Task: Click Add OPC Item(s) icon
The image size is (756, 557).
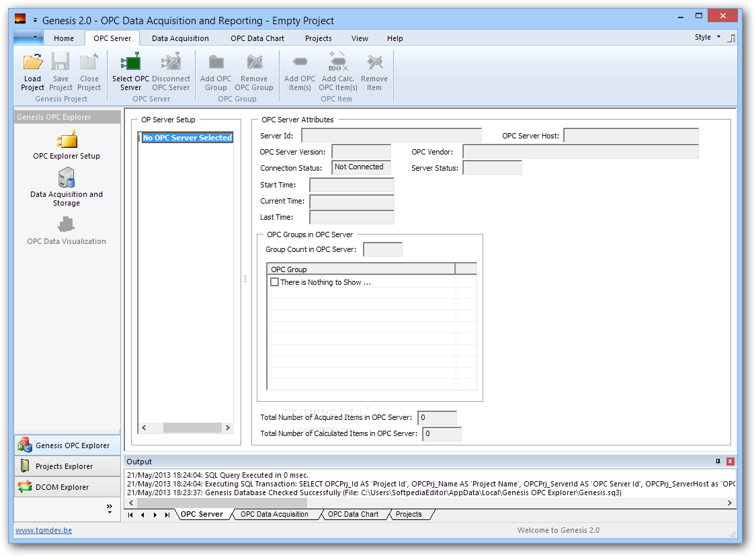Action: tap(300, 62)
